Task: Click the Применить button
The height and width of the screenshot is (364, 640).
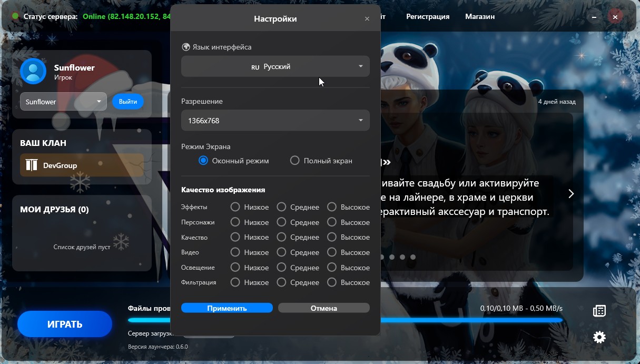Action: [227, 308]
